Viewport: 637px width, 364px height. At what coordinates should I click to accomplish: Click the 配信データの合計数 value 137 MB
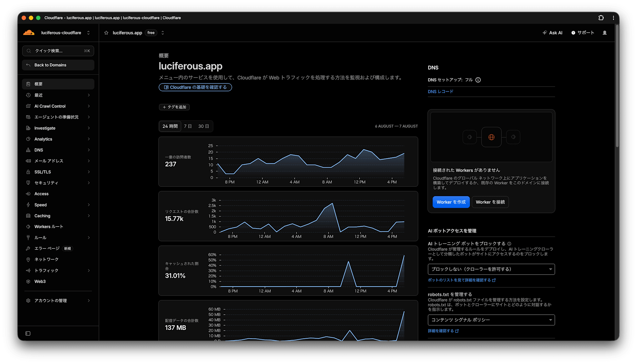click(x=175, y=328)
